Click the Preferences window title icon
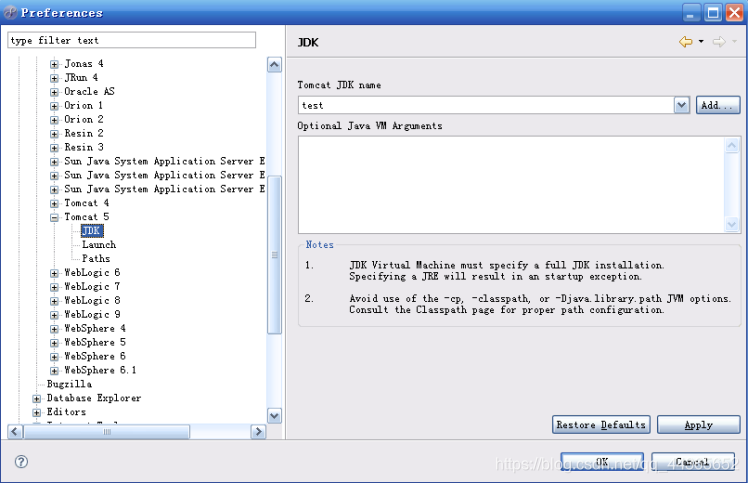Screen dimensions: 749x483 (x=11, y=13)
